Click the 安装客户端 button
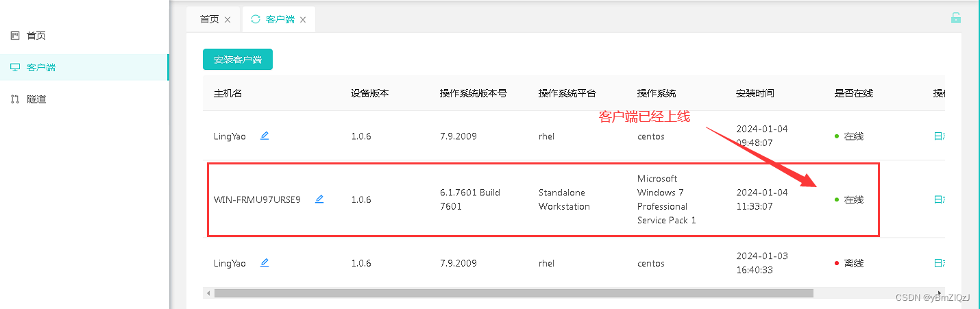980x309 pixels. pyautogui.click(x=238, y=60)
